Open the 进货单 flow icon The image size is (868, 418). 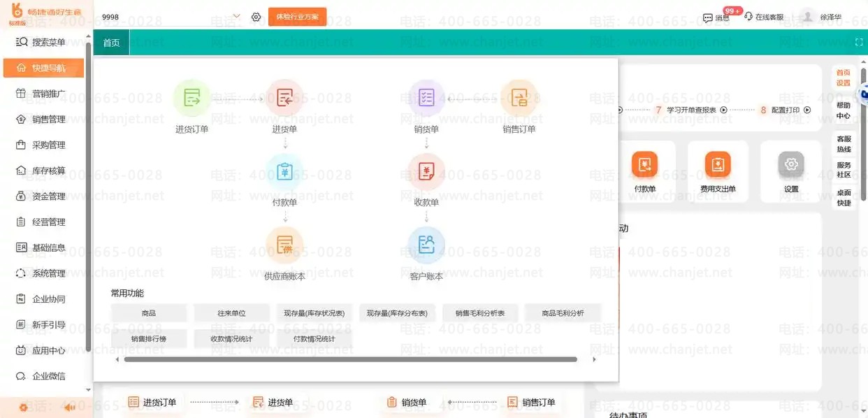284,99
